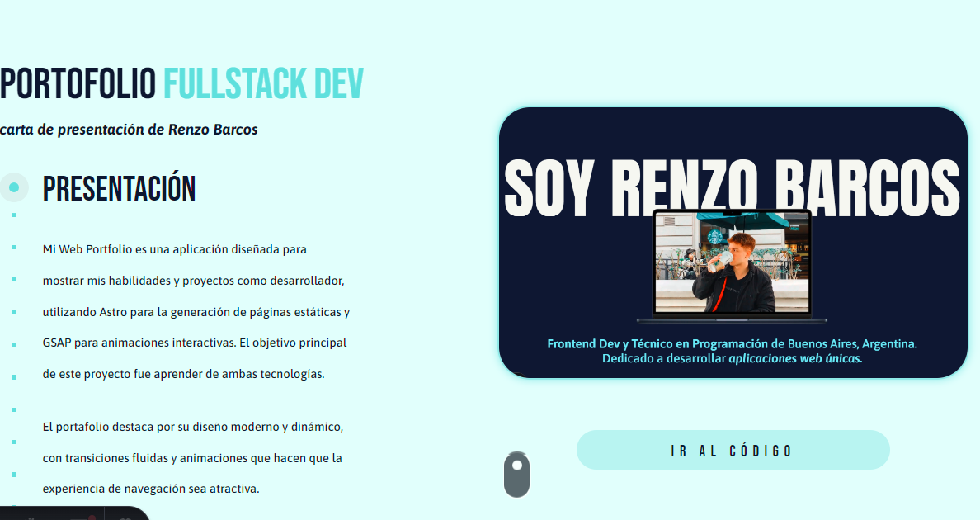This screenshot has width=980, height=520.
Task: Select the circle marker beside PRESENTACIÓN
Action: [x=14, y=188]
